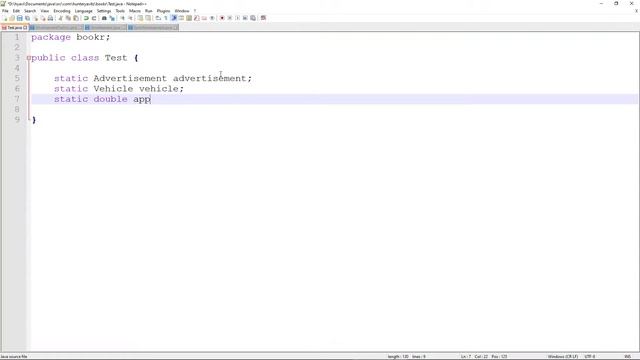Open Find with the binoculars icon
Image resolution: width=640 pixels, height=360 pixels.
click(104, 18)
